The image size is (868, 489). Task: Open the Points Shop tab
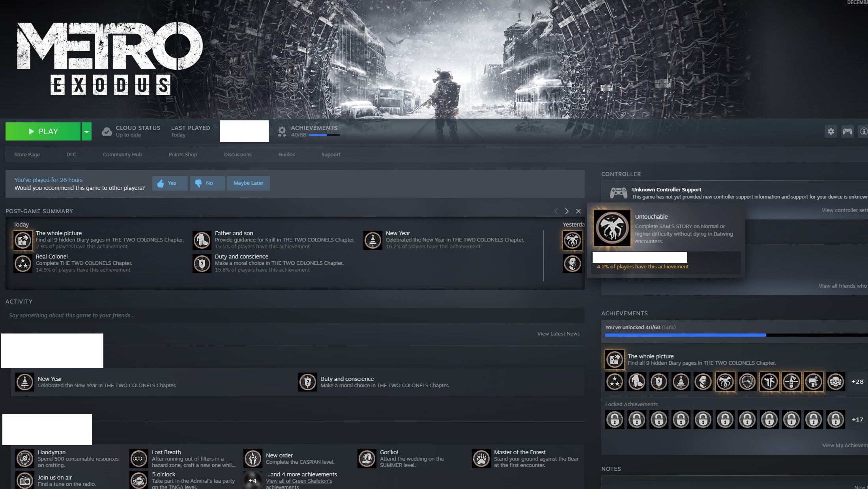click(x=183, y=154)
